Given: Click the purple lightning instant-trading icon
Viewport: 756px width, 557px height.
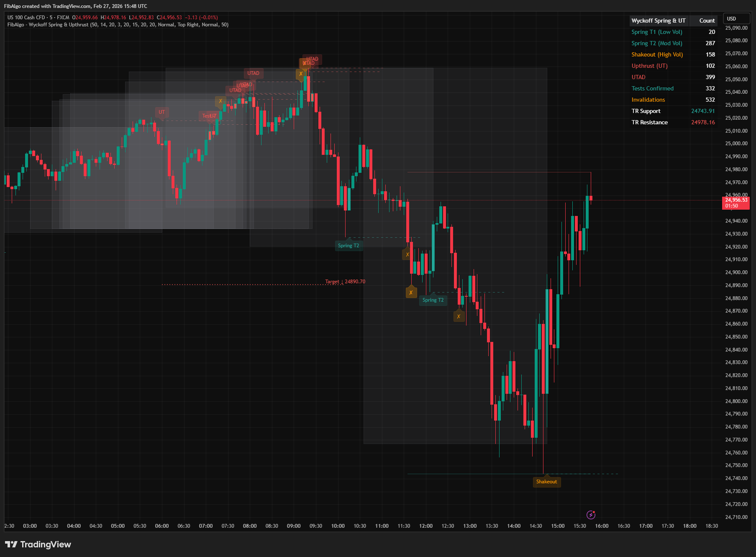Looking at the screenshot, I should point(591,515).
